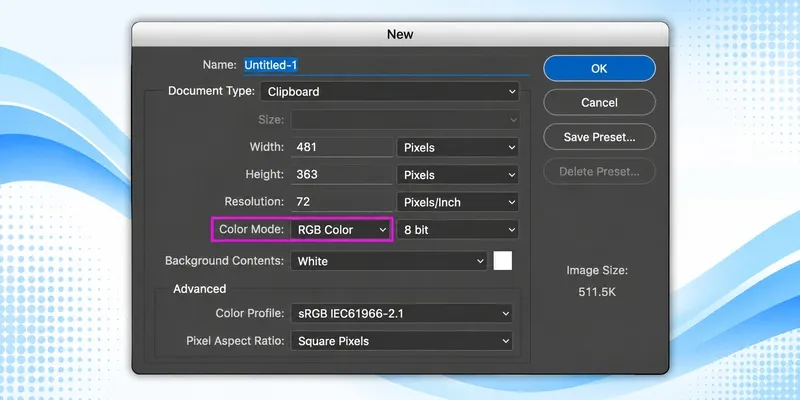Click the Height input field
800x400 pixels.
click(x=342, y=174)
